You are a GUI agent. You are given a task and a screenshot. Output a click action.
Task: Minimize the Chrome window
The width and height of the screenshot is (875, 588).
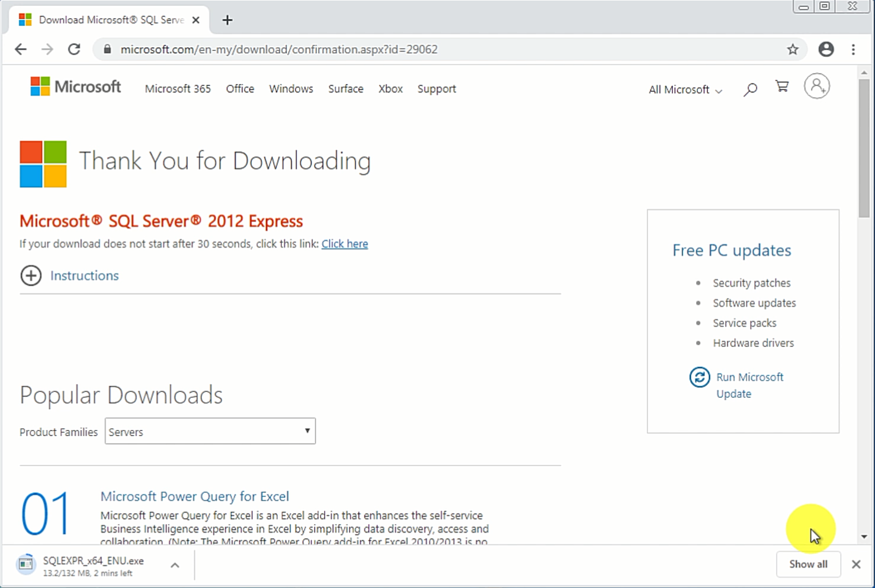tap(803, 7)
